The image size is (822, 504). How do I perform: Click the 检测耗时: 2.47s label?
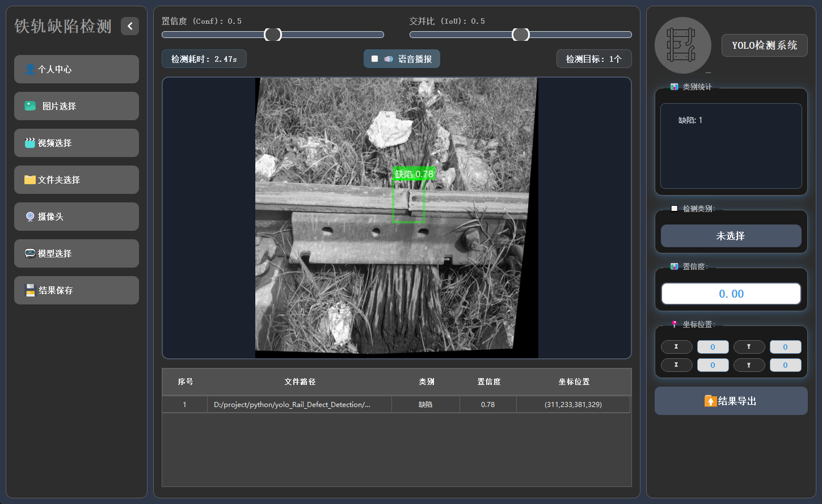[x=204, y=59]
